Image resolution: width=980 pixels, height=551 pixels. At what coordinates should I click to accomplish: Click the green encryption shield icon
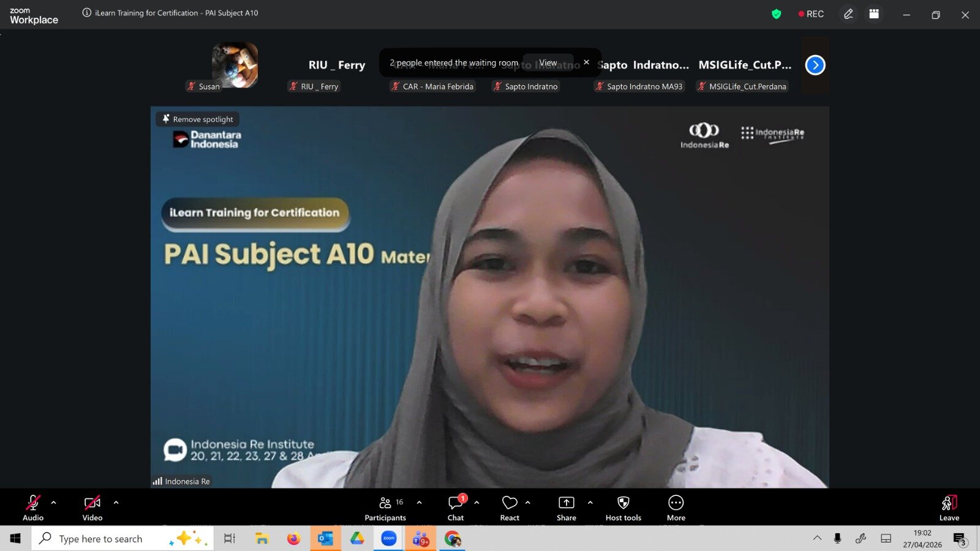pos(776,14)
